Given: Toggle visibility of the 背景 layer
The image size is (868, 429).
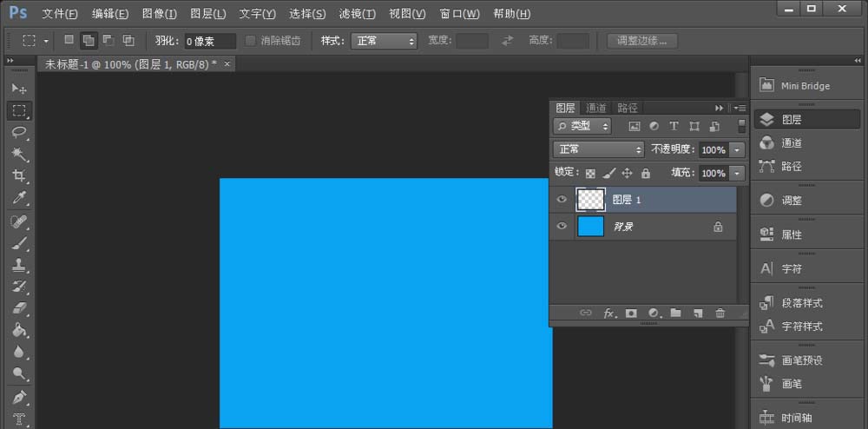Looking at the screenshot, I should [562, 227].
